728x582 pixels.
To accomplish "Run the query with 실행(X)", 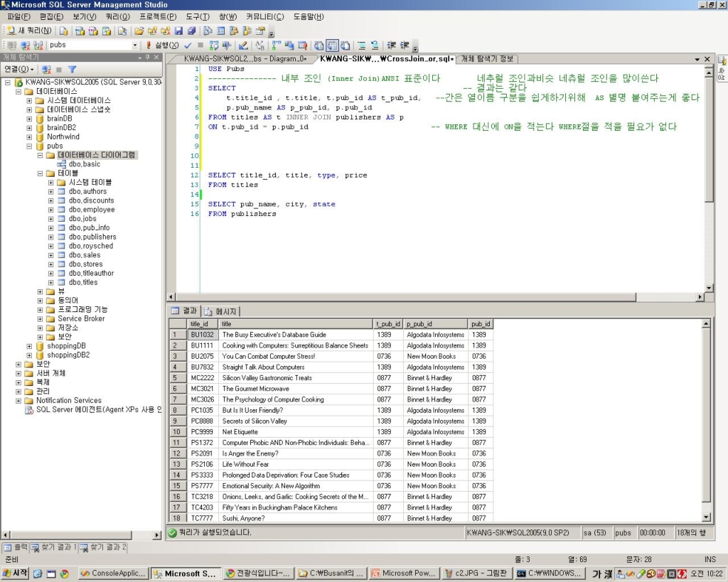I will 162,45.
